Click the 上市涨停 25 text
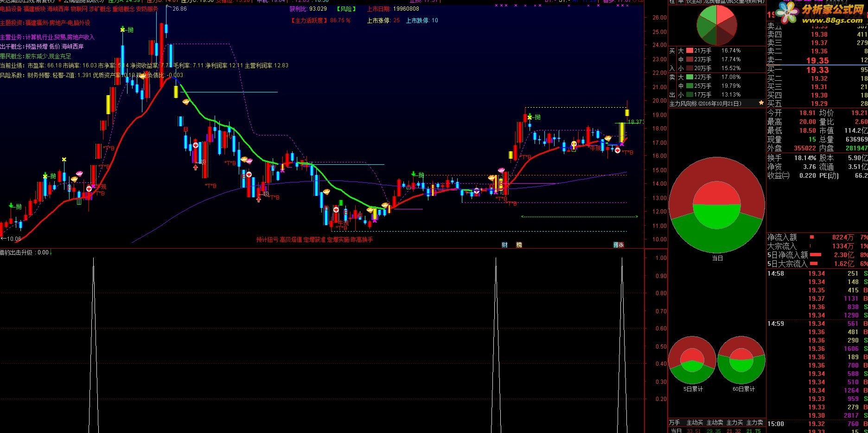The image size is (868, 433). click(383, 20)
